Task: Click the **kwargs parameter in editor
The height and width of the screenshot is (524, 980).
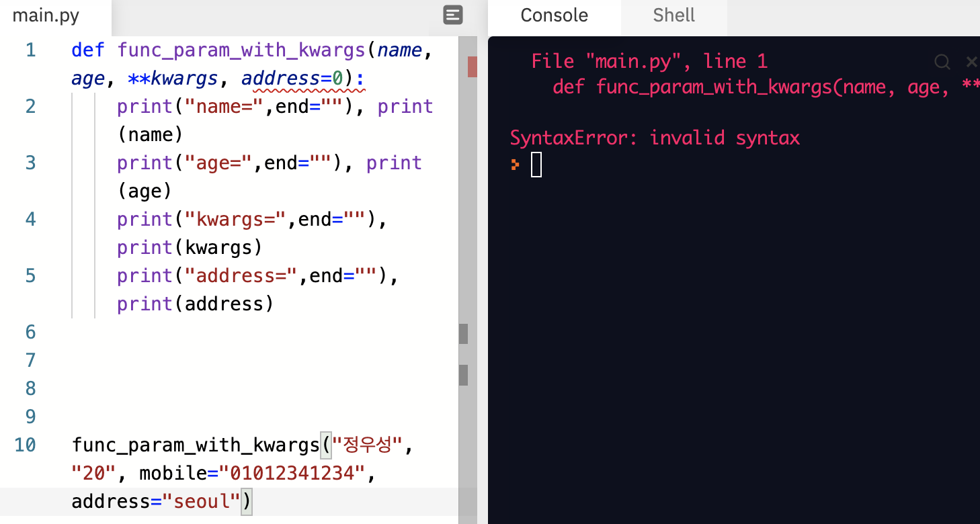Action: [x=173, y=79]
